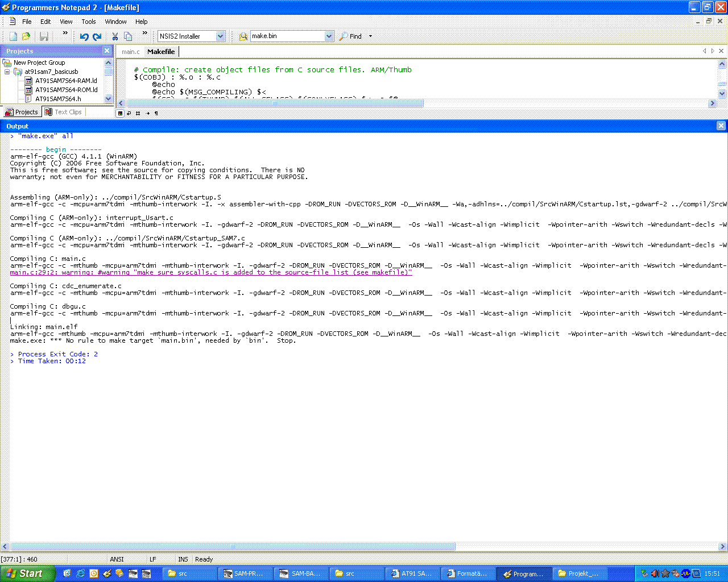Click the ANSI encoding status indicator
This screenshot has height=582, width=728.
pos(117,559)
